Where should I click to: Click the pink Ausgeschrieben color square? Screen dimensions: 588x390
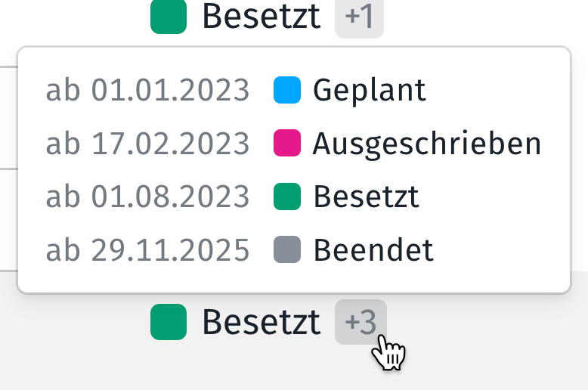point(287,143)
